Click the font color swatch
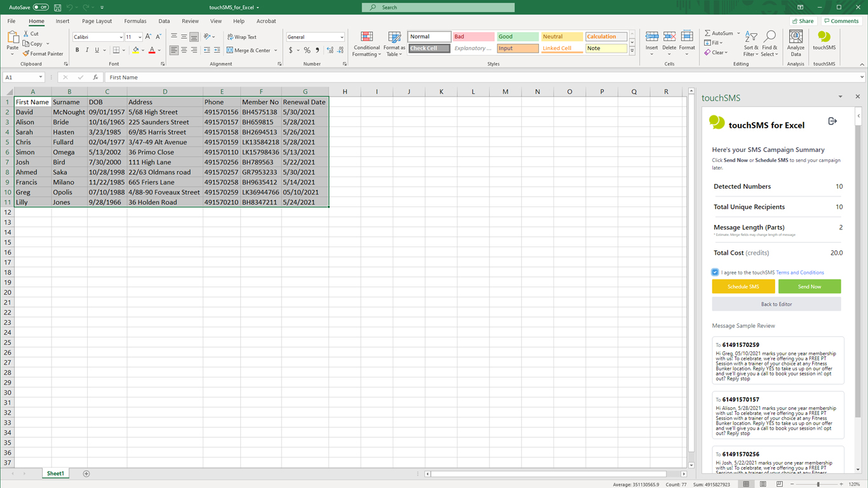Screen dimensions: 868x488 tap(152, 50)
